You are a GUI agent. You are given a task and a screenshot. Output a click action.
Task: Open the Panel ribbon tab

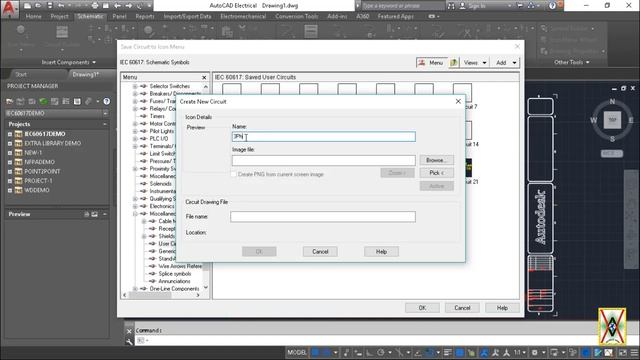coord(119,16)
